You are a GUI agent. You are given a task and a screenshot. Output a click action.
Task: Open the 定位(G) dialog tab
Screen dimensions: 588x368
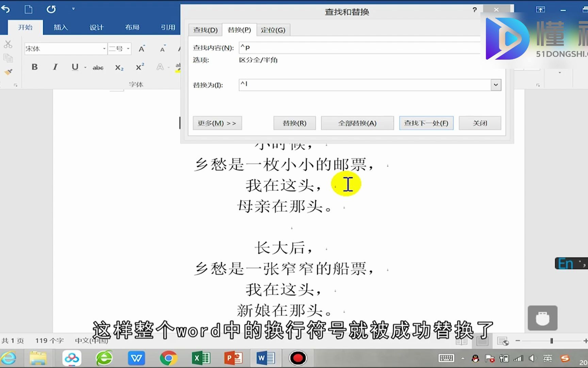tap(274, 30)
